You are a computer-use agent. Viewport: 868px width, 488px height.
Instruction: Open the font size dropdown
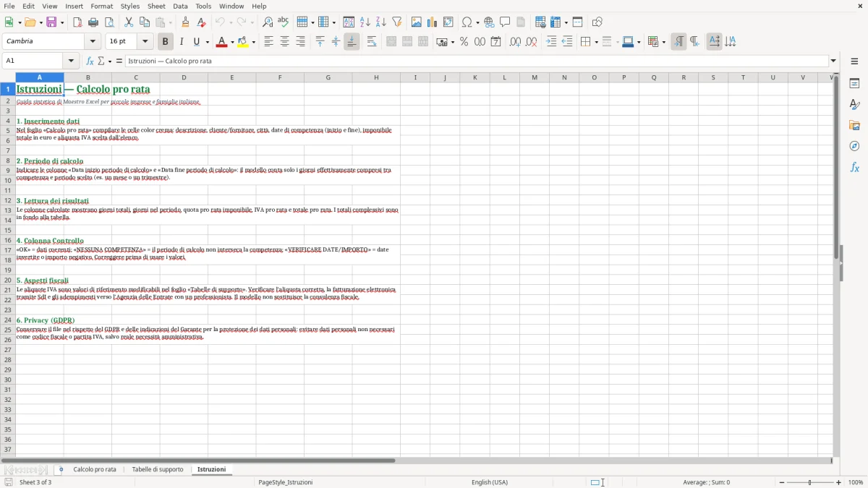point(145,42)
